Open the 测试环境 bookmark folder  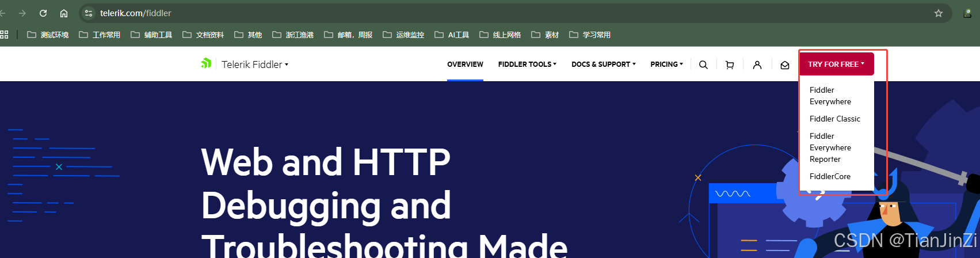(x=48, y=35)
